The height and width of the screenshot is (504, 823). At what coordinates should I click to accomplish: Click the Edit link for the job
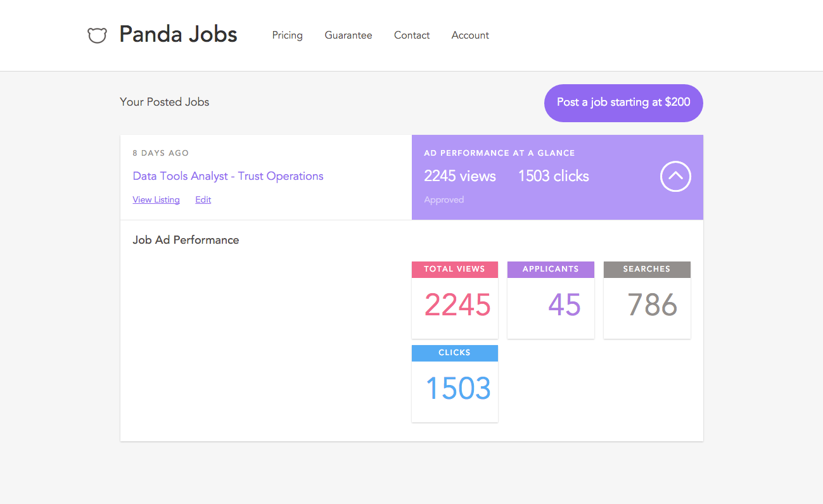click(x=203, y=200)
